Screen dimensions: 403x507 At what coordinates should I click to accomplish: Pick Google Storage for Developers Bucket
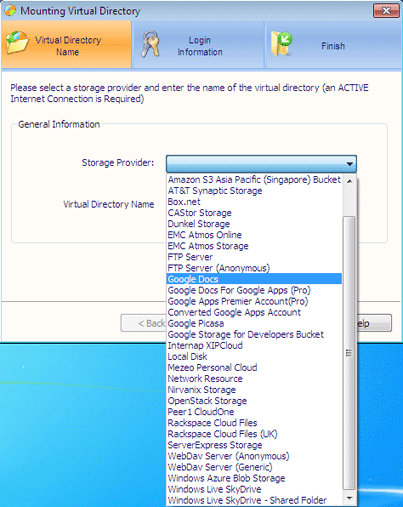coord(254,334)
